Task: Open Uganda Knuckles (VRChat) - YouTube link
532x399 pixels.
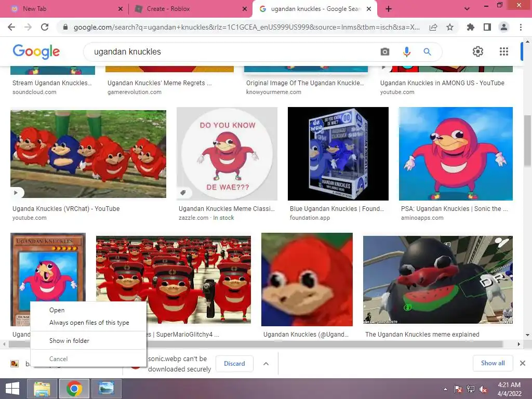Action: 66,209
